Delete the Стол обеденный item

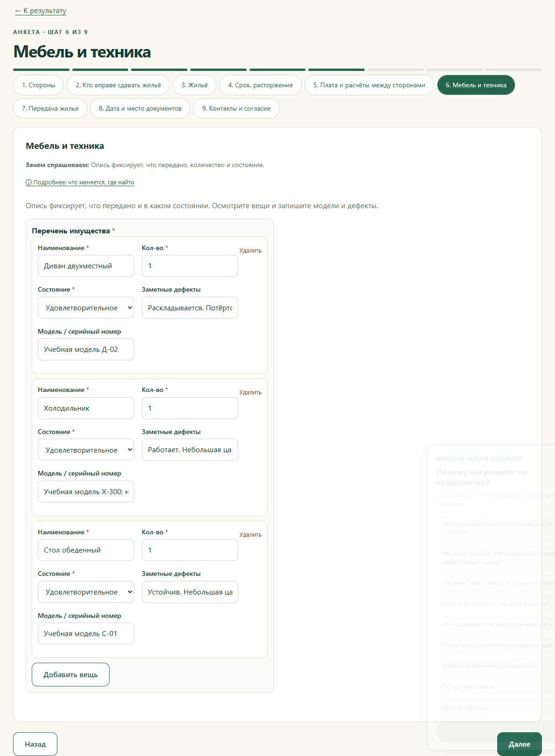[250, 535]
